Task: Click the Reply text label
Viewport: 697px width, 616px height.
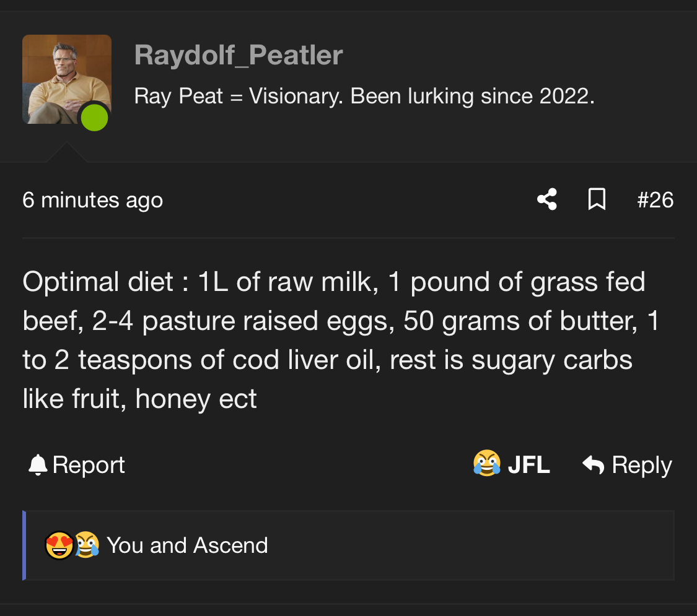Action: coord(642,465)
